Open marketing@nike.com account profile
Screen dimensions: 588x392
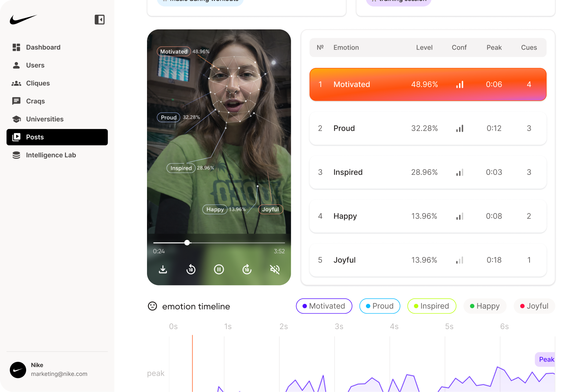tap(59, 374)
